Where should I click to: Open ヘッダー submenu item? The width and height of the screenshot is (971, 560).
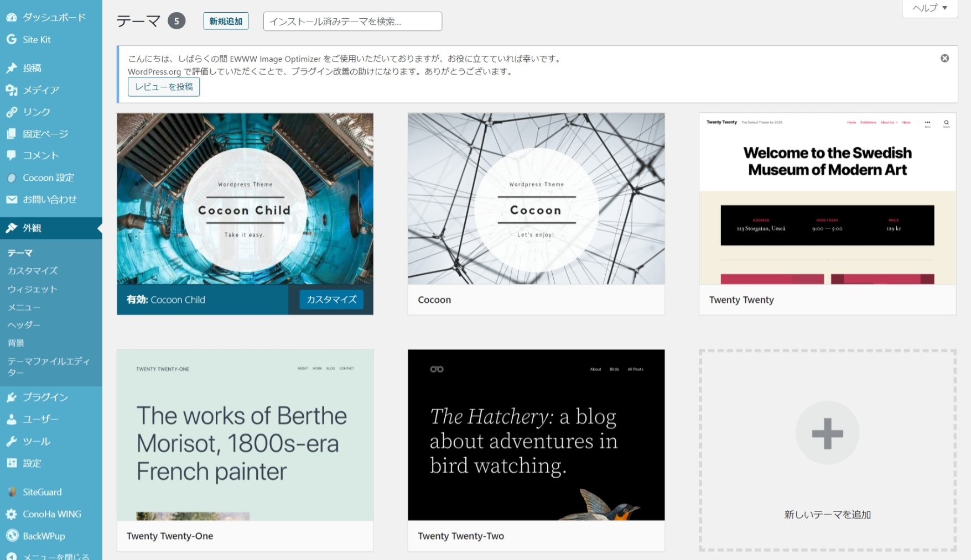click(x=24, y=325)
